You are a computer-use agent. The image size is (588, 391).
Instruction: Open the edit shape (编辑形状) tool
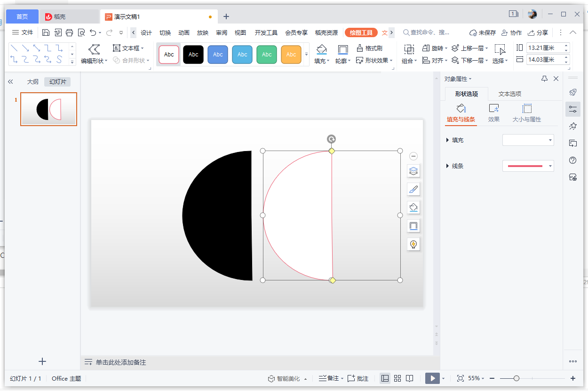[94, 55]
